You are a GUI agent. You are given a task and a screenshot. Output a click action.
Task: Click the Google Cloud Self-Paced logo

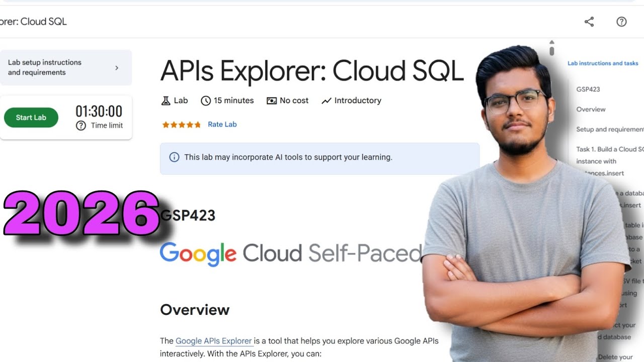[291, 254]
